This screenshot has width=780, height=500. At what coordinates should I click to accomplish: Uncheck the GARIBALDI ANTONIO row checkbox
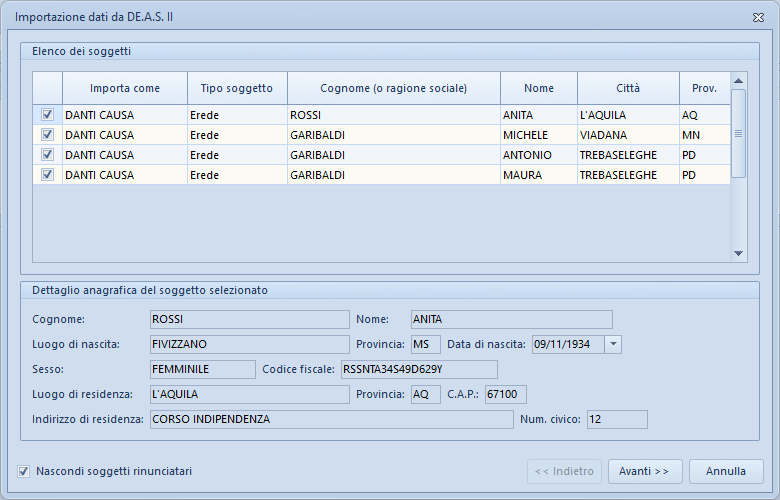pos(47,155)
